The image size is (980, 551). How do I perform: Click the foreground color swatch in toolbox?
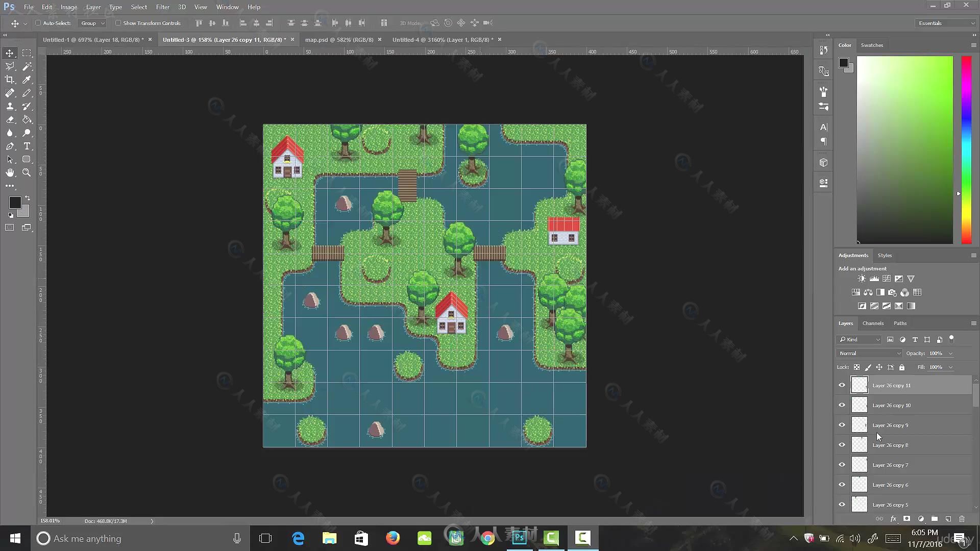(x=15, y=203)
